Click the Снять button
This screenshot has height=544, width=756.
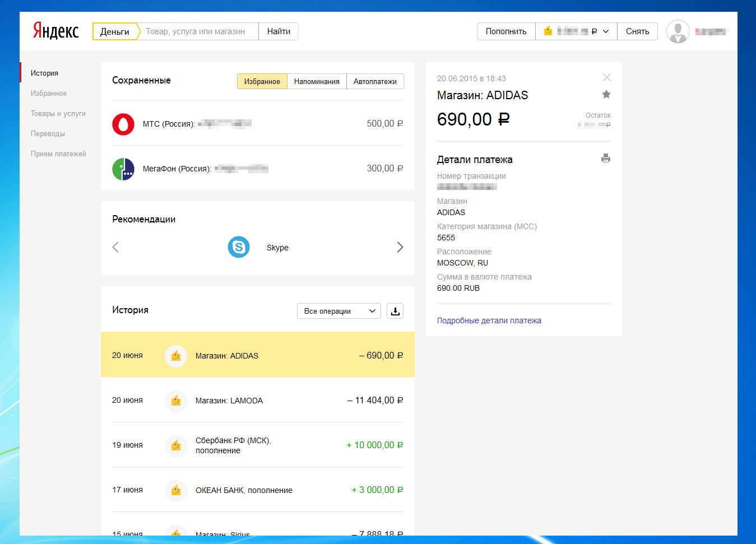638,31
